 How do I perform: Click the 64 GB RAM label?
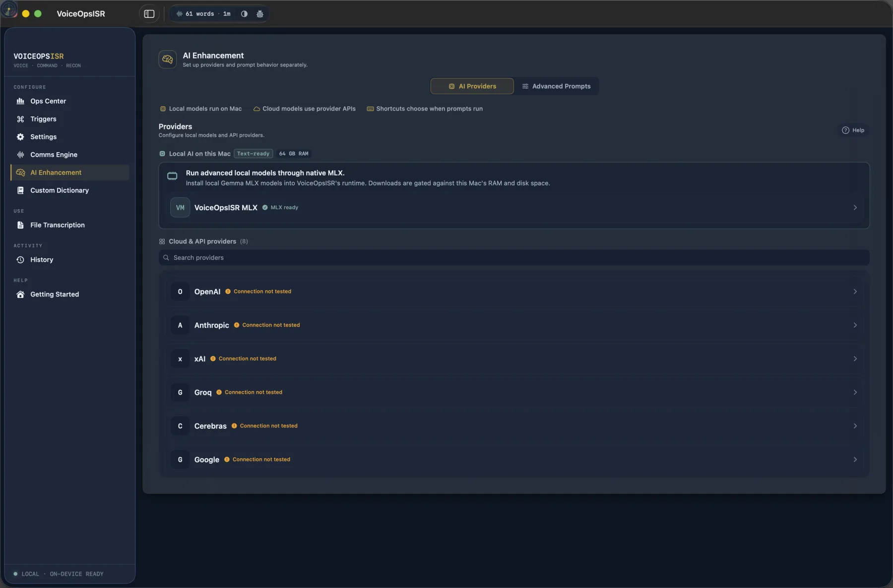[294, 154]
